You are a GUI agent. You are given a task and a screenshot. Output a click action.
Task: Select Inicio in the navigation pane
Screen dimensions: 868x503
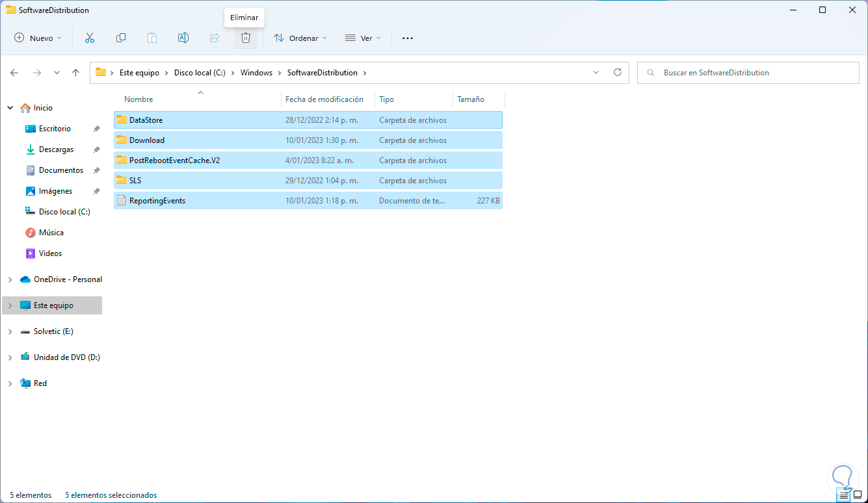pos(43,108)
